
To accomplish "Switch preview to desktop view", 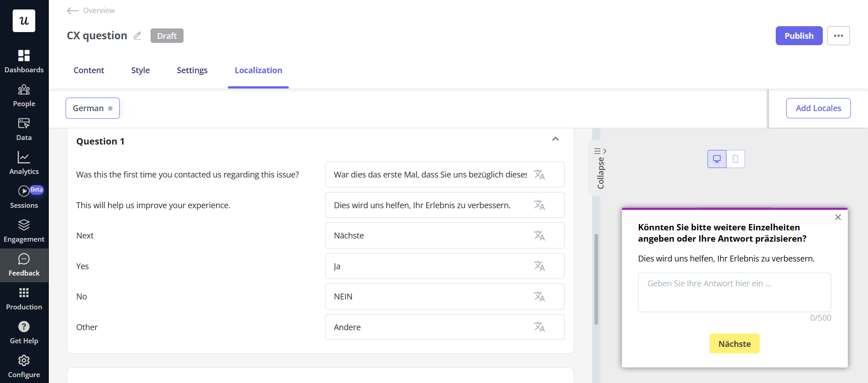I will pyautogui.click(x=717, y=159).
